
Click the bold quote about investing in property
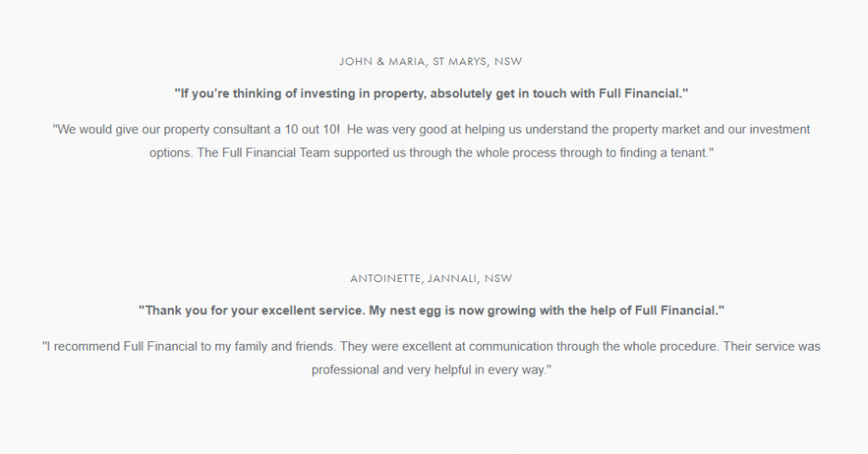[431, 93]
